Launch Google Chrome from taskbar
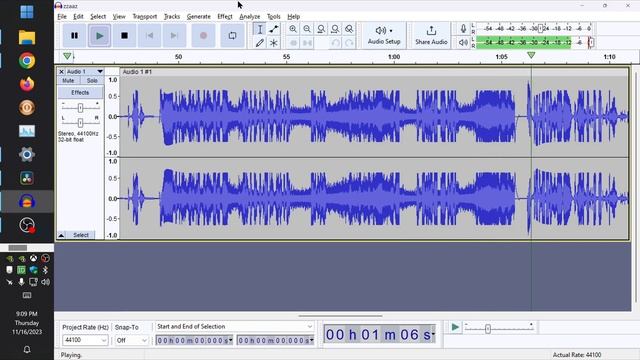Screen dimensions: 640x360 [x=27, y=61]
